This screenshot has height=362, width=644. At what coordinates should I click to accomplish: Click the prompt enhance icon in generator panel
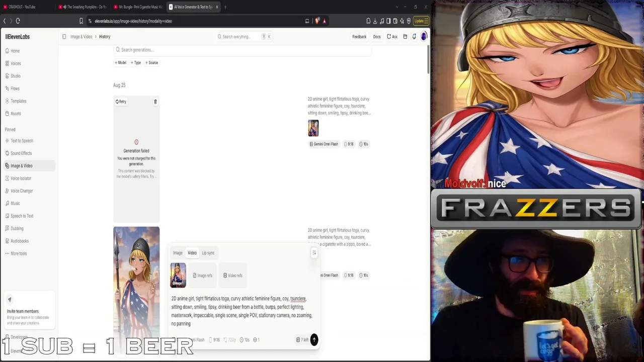314,253
